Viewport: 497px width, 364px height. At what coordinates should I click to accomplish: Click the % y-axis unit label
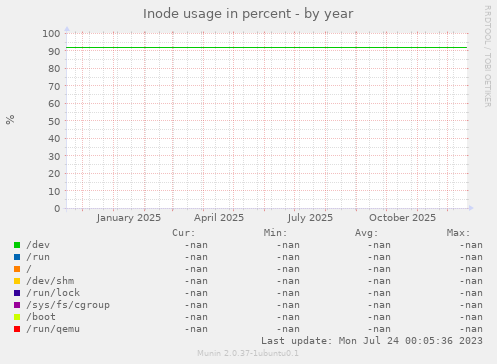pos(10,119)
